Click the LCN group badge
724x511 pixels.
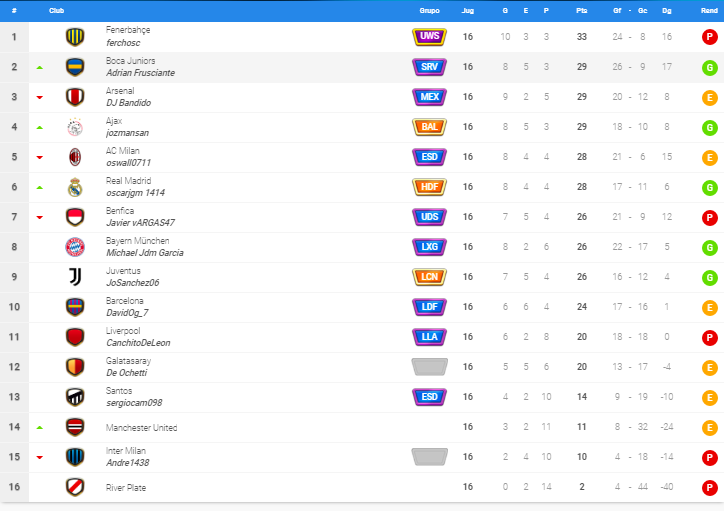429,277
